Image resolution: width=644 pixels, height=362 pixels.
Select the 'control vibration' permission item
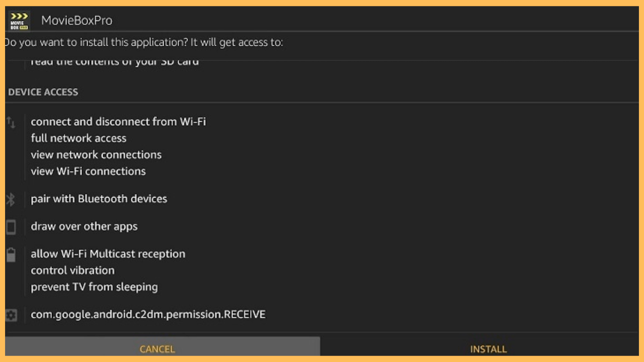click(72, 270)
